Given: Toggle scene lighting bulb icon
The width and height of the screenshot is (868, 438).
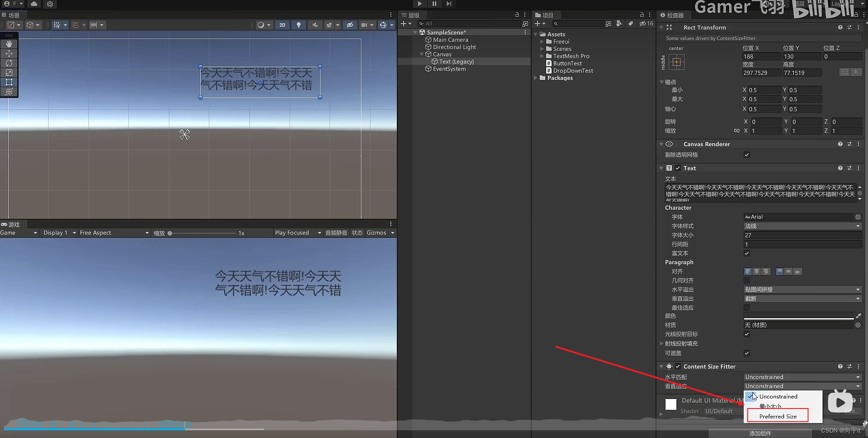Looking at the screenshot, I should click(x=298, y=25).
